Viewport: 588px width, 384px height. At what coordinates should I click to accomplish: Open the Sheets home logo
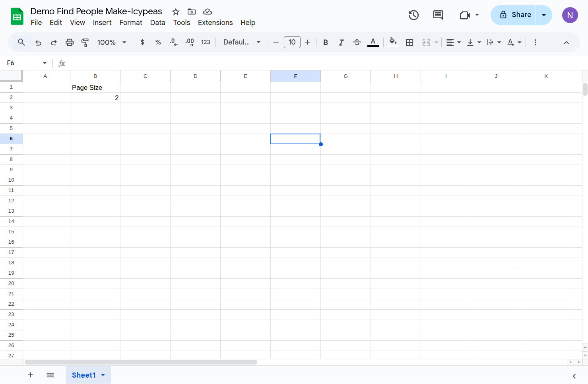pyautogui.click(x=17, y=16)
